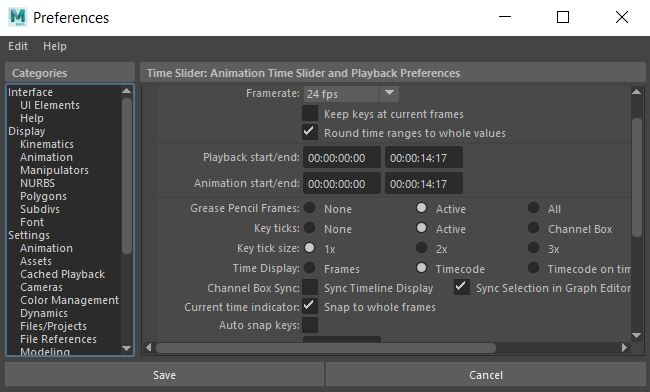
Task: Click the horizontal scrollbar thumb
Action: [x=326, y=348]
